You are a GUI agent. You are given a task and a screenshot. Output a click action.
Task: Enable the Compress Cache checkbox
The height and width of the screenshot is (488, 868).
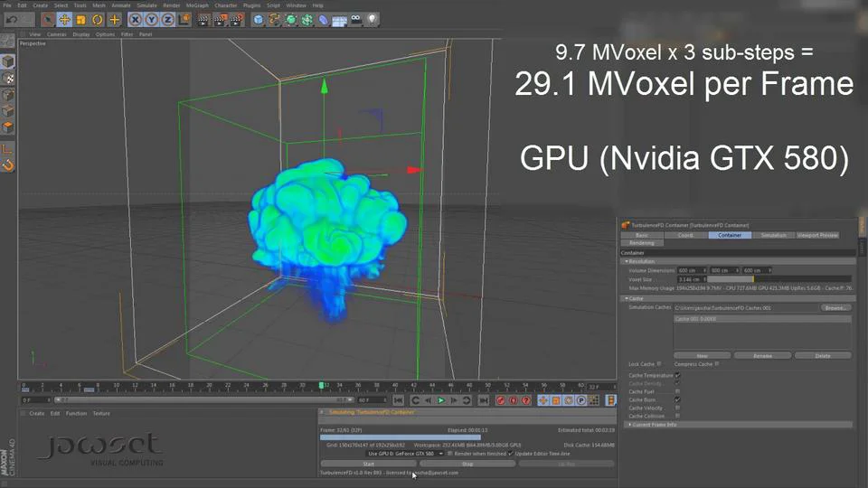(716, 364)
